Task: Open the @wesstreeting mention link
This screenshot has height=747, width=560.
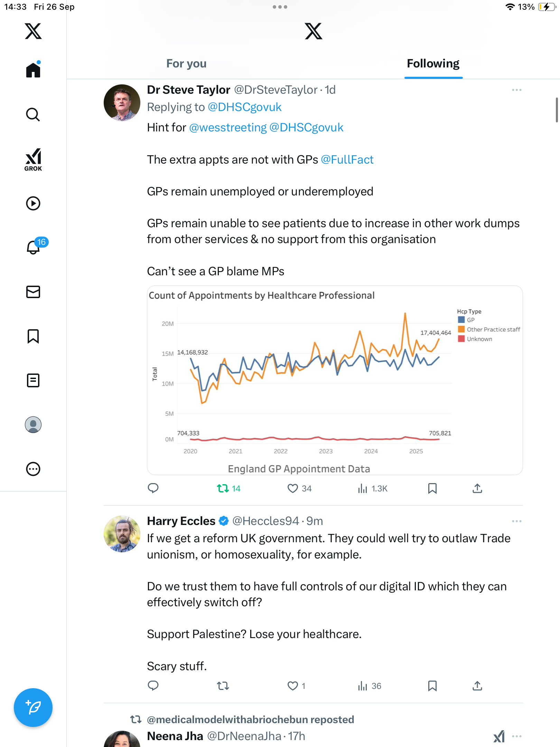Action: (x=228, y=128)
